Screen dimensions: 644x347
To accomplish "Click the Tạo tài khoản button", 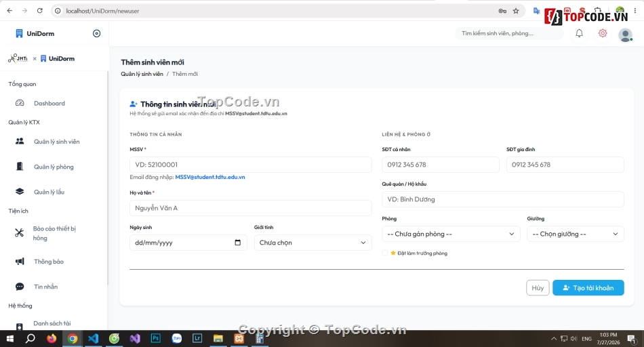I will coord(588,288).
